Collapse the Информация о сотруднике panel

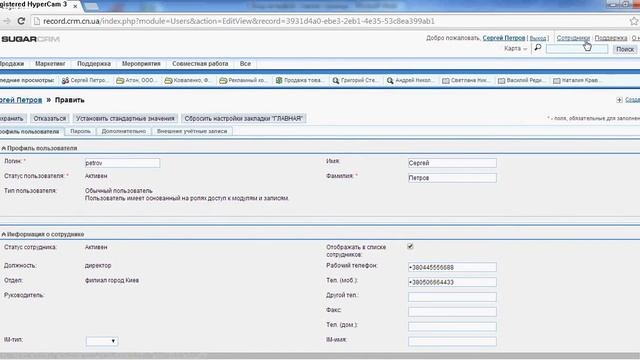click(x=4, y=234)
